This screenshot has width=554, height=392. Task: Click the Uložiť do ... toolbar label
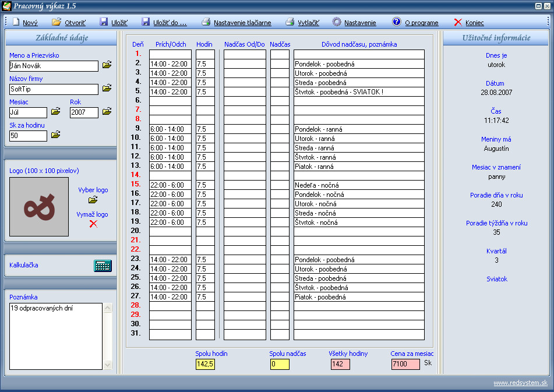click(170, 23)
